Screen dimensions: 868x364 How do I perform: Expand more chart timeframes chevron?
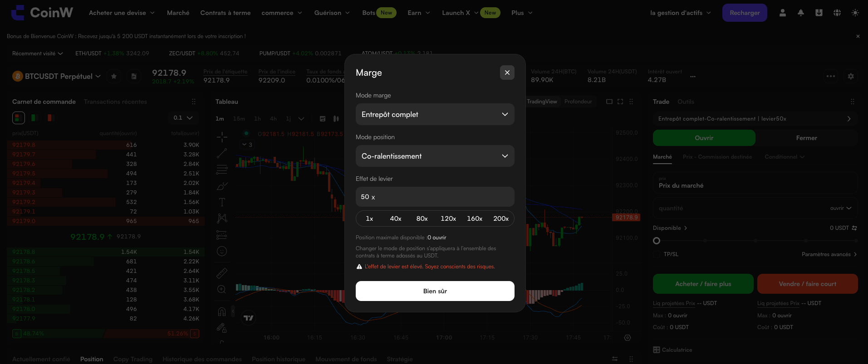tap(301, 119)
